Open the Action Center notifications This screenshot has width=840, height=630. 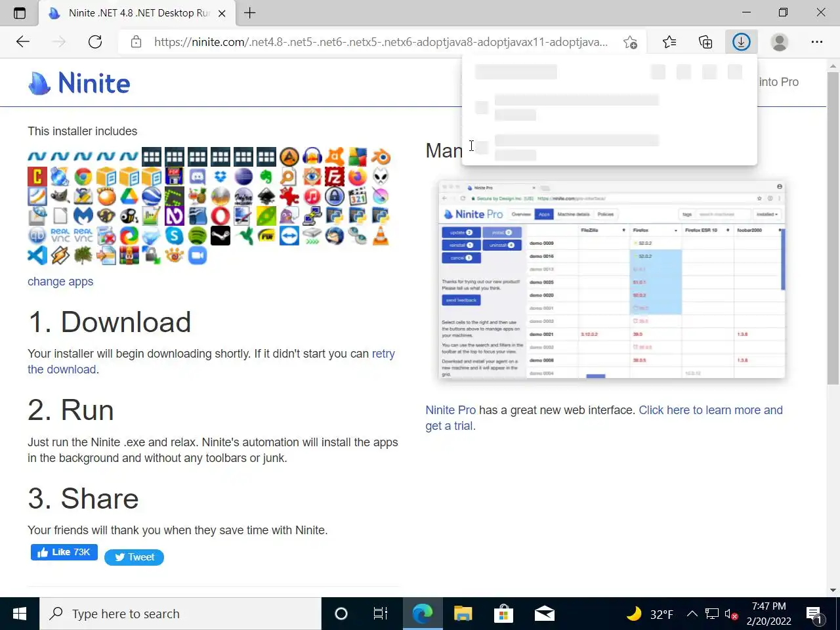[x=816, y=615]
